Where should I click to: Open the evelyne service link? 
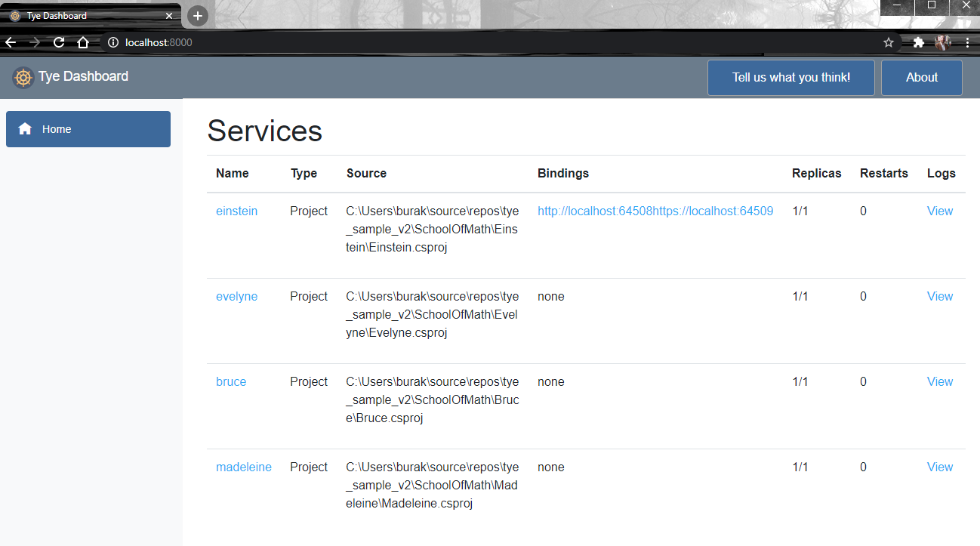(x=236, y=297)
